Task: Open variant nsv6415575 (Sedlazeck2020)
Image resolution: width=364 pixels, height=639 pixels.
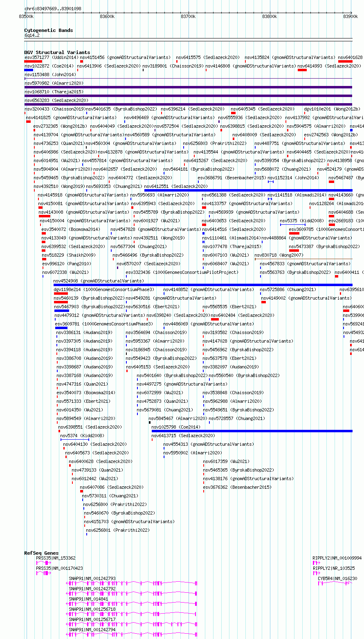Action: [x=208, y=57]
